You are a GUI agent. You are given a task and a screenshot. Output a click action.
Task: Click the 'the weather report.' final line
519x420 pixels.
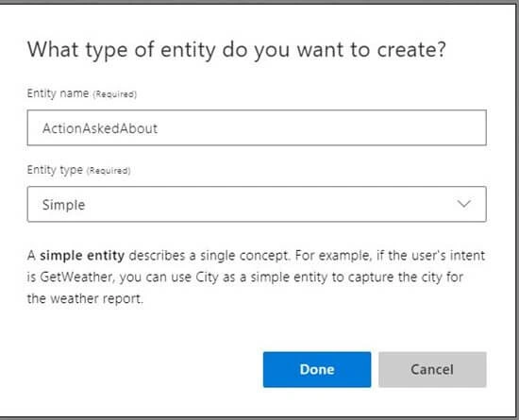point(85,298)
